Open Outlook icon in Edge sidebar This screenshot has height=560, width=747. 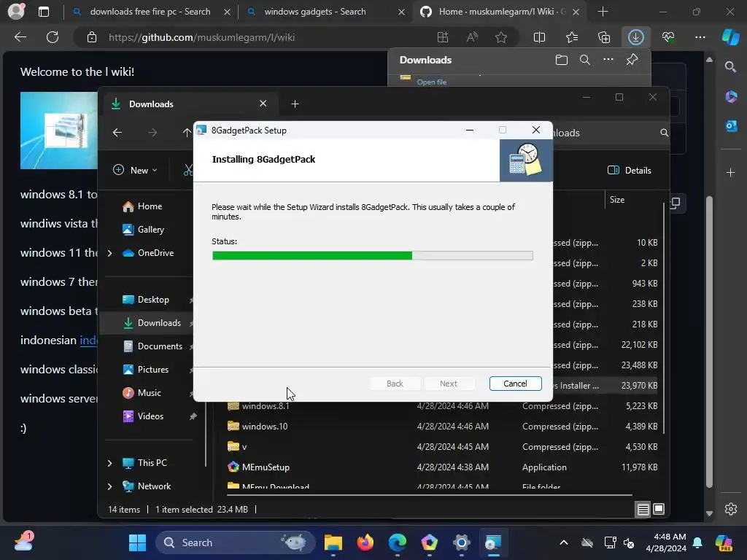pyautogui.click(x=730, y=126)
